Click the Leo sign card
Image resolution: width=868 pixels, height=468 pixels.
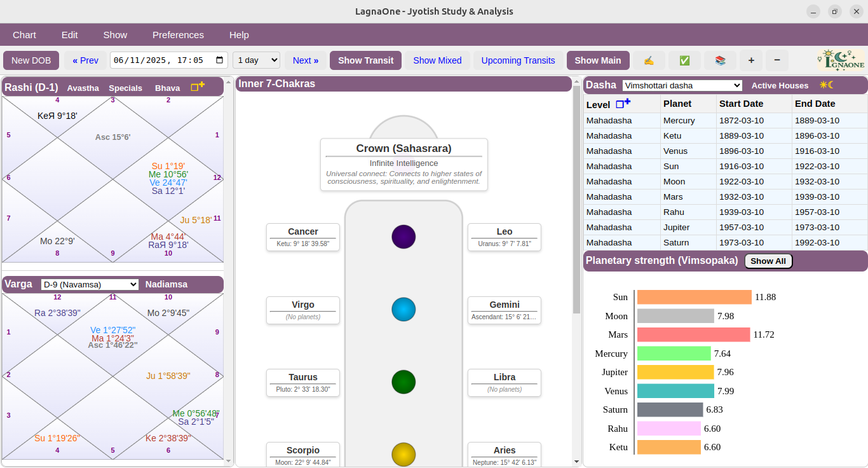[x=505, y=237]
